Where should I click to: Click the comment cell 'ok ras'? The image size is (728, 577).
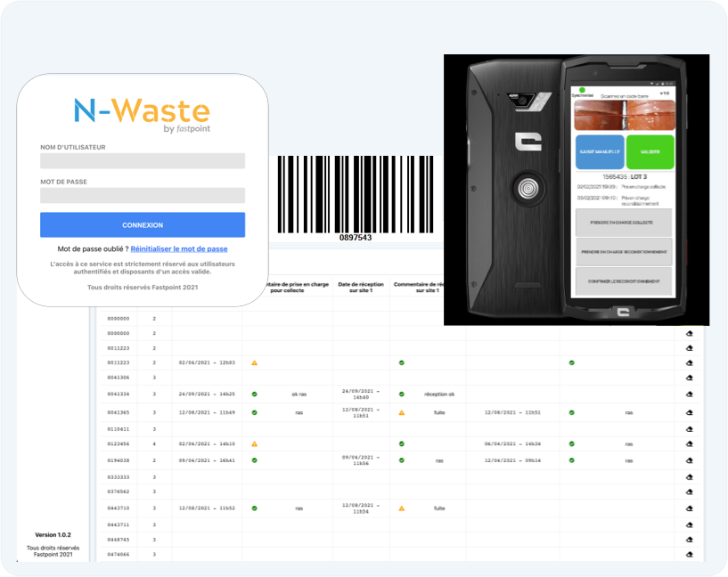tap(299, 394)
